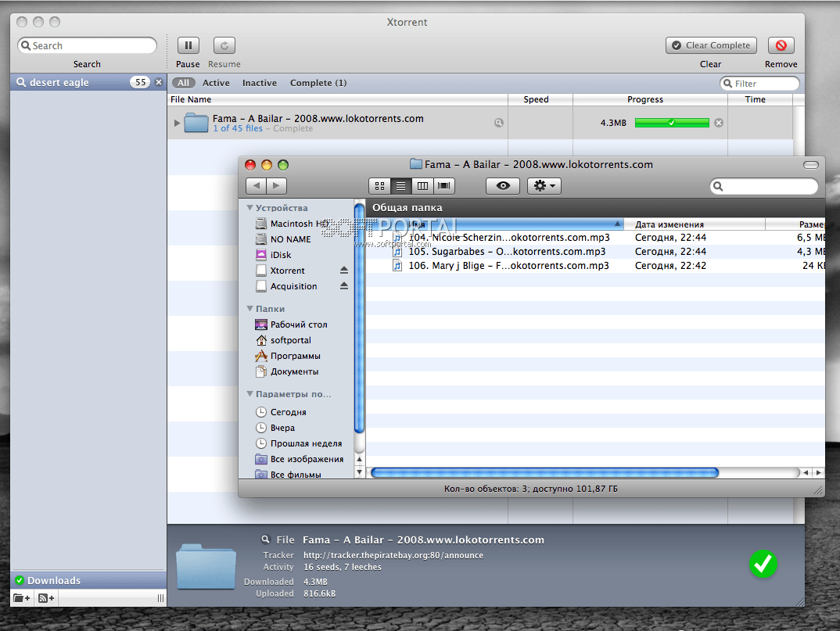
Task: Expand the Fama – A Bailar torrent row
Action: click(x=177, y=123)
